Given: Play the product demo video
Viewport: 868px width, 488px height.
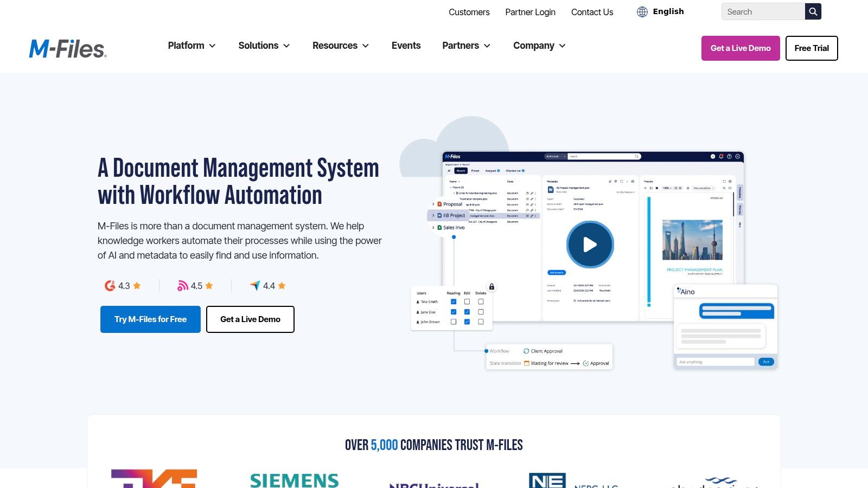Looking at the screenshot, I should tap(590, 245).
